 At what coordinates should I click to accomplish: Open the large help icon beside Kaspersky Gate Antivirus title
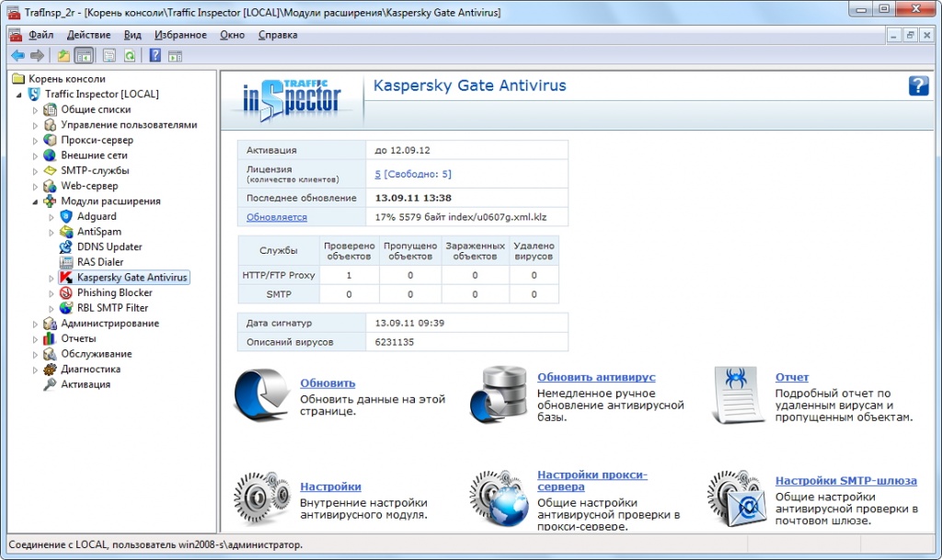pyautogui.click(x=918, y=86)
